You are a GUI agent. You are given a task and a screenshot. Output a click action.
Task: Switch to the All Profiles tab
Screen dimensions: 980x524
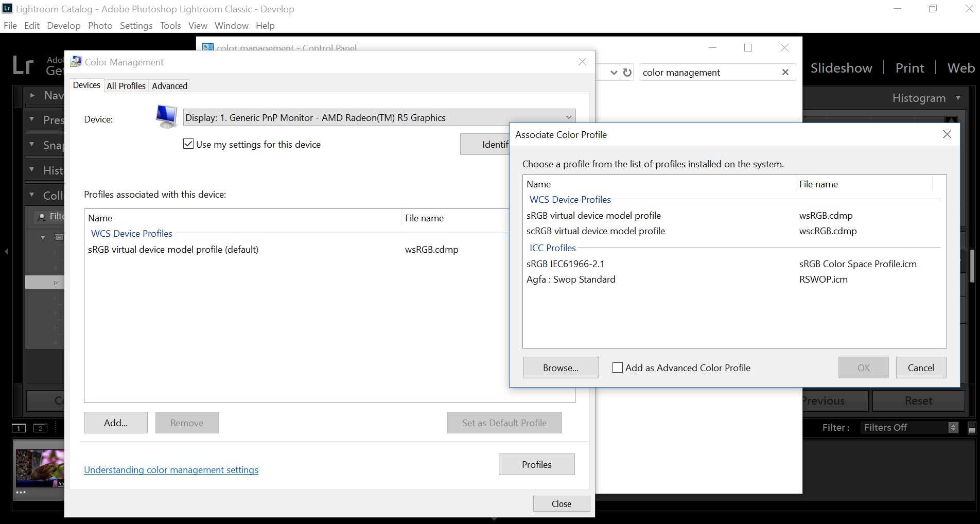pos(126,86)
